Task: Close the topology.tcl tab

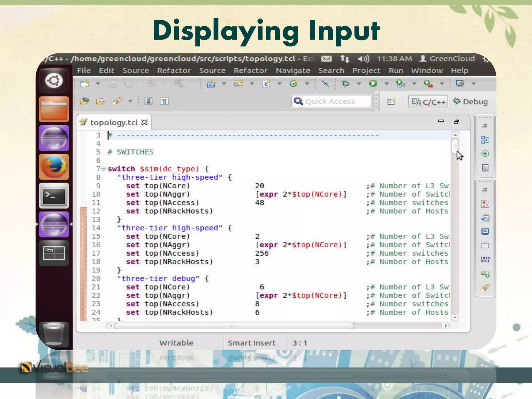Action: pos(144,122)
